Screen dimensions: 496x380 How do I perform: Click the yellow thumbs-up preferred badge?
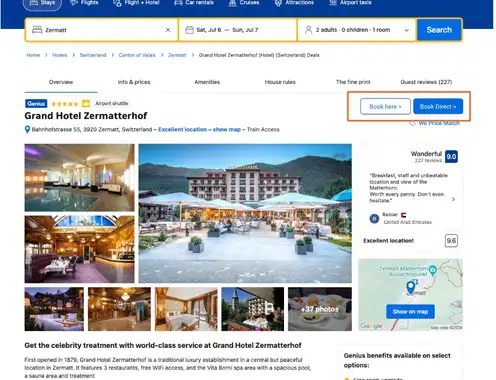(86, 104)
